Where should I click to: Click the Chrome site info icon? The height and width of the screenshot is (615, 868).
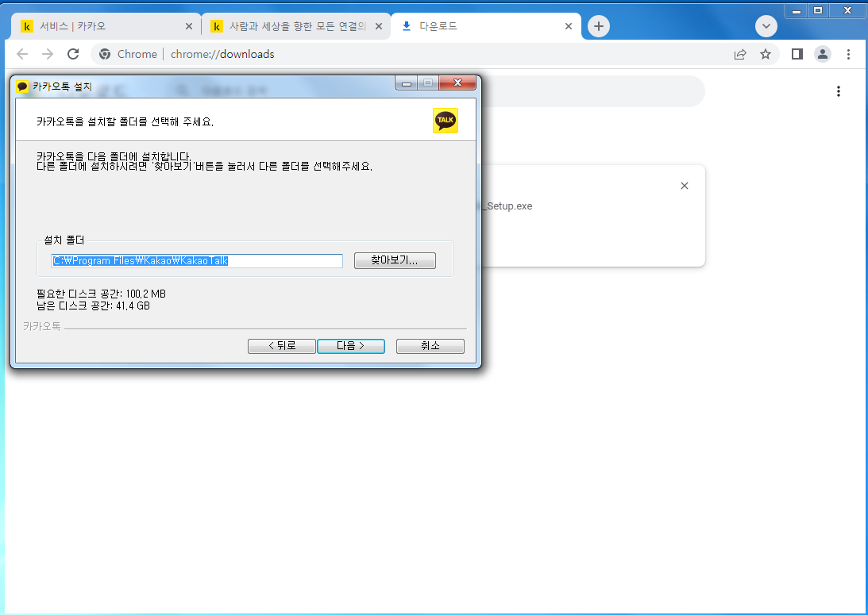[105, 54]
